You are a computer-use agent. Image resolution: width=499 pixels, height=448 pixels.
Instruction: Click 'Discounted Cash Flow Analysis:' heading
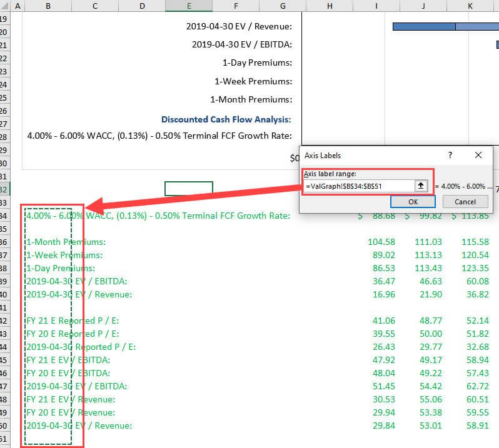coord(226,119)
